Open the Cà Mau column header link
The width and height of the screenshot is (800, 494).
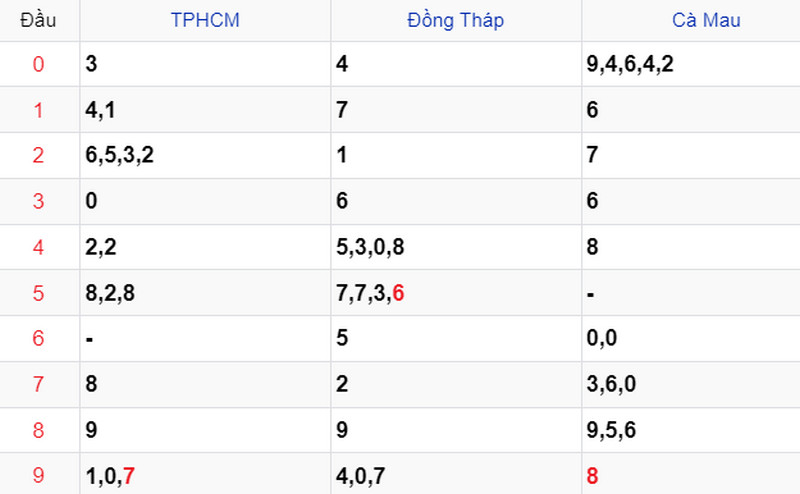click(706, 20)
